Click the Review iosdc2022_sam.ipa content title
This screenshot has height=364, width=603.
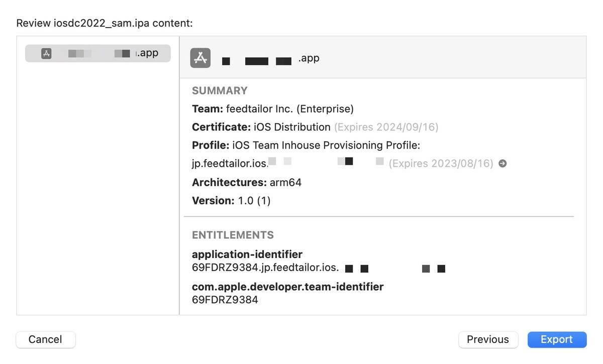pos(105,23)
